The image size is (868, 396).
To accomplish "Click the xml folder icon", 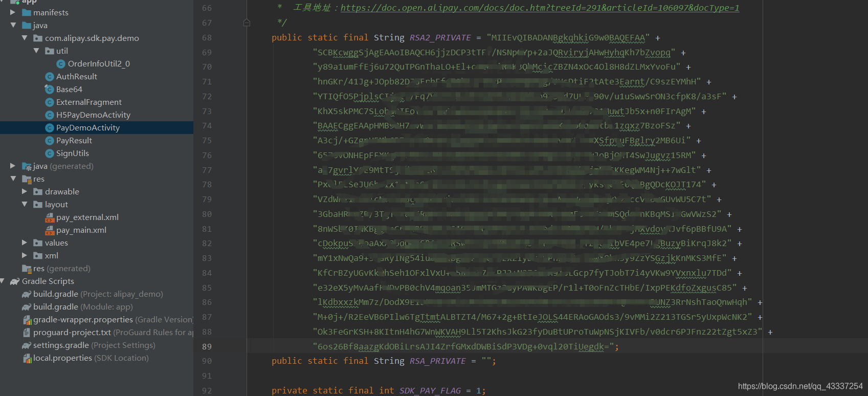I will [38, 255].
